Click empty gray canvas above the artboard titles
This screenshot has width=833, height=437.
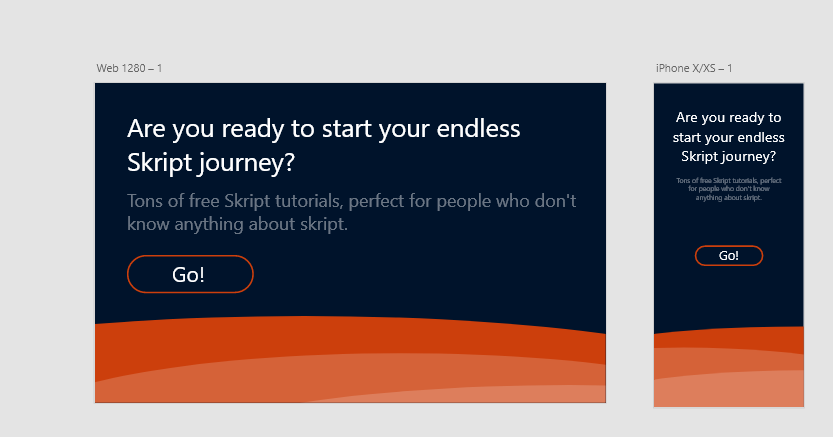416,29
